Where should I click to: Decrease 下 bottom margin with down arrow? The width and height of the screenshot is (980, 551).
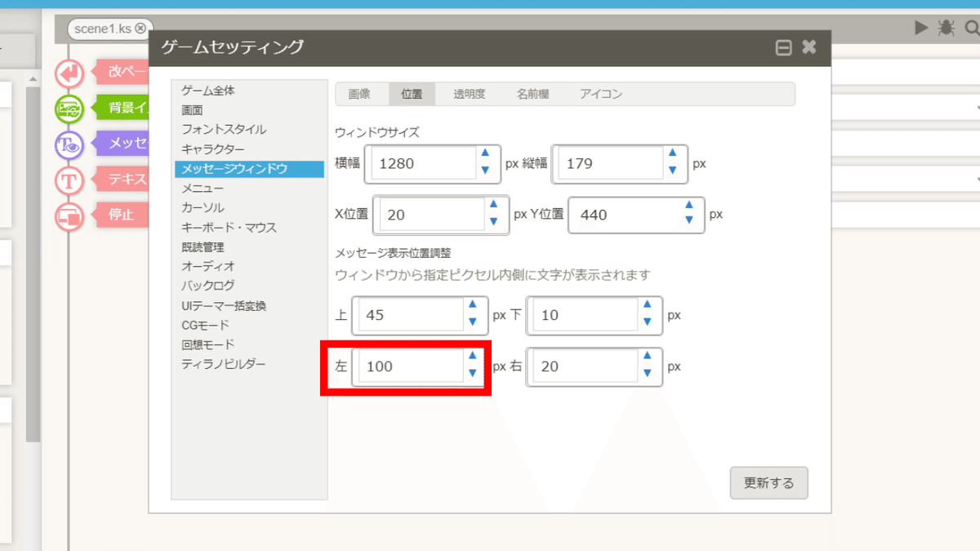pos(647,322)
